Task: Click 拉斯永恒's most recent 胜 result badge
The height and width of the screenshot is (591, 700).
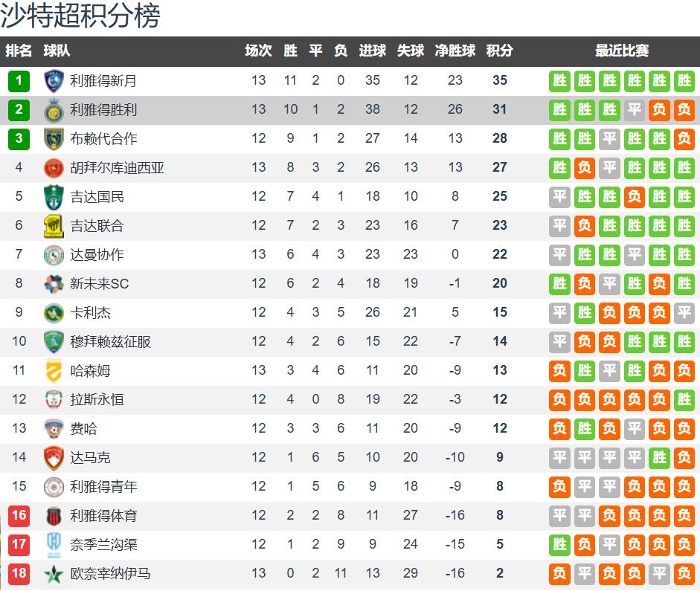Action: [x=684, y=399]
